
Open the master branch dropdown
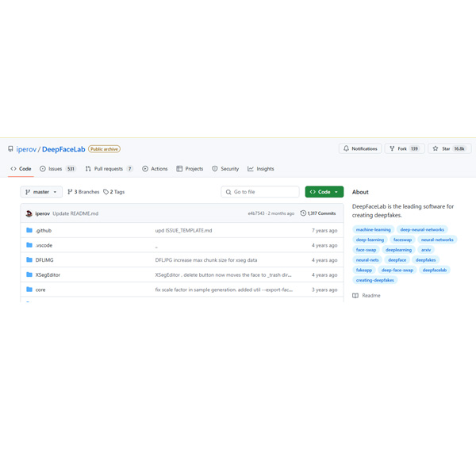(40, 192)
